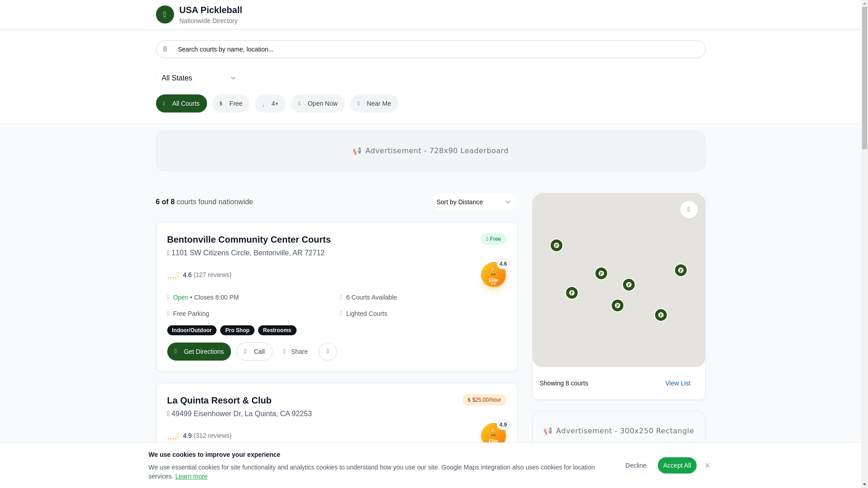Image resolution: width=868 pixels, height=488 pixels.
Task: Open the All States dropdown
Action: coord(199,78)
